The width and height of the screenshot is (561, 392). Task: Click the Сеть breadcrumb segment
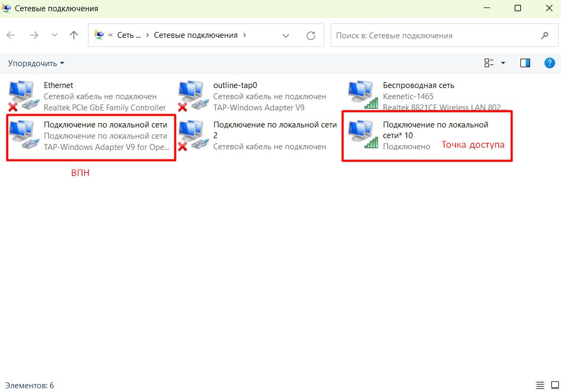[129, 35]
